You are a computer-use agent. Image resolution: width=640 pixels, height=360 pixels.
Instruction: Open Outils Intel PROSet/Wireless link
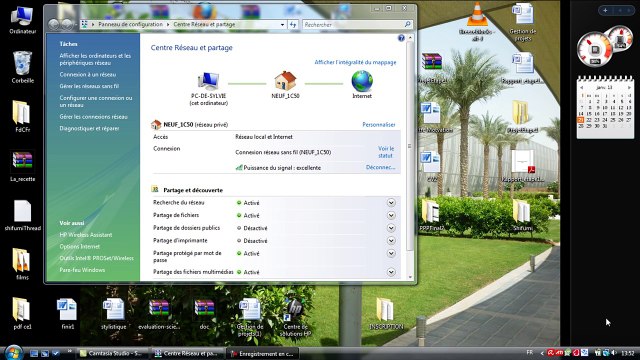tap(96, 258)
